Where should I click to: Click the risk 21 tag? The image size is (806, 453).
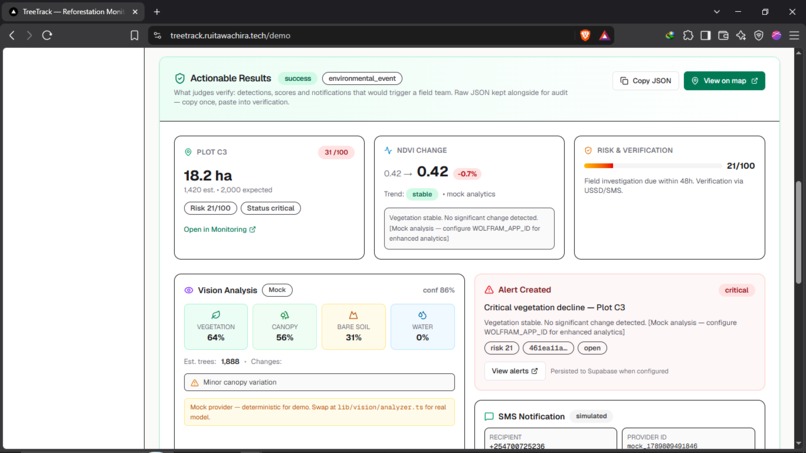pyautogui.click(x=501, y=348)
